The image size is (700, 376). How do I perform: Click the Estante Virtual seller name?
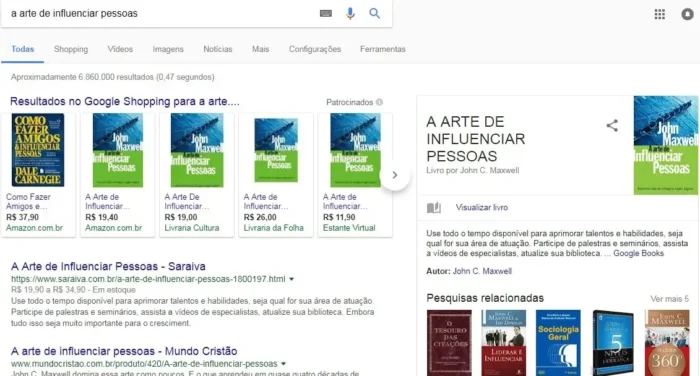pos(349,228)
